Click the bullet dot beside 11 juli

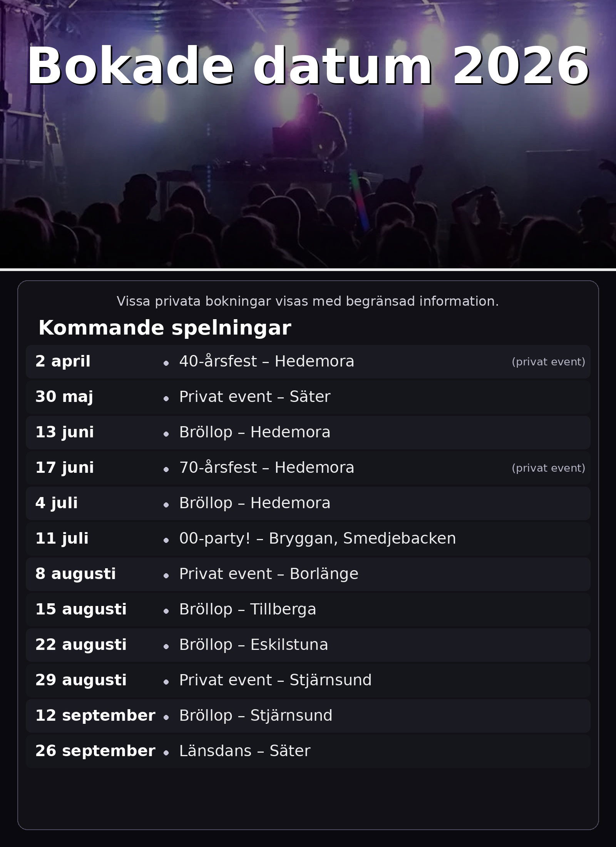pos(166,540)
